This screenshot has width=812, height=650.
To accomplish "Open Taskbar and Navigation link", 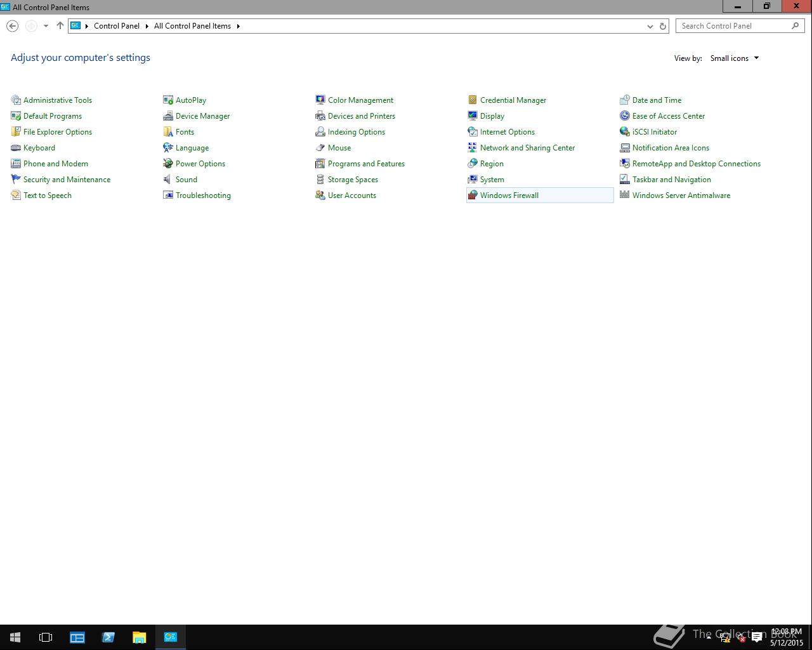I will 672,180.
